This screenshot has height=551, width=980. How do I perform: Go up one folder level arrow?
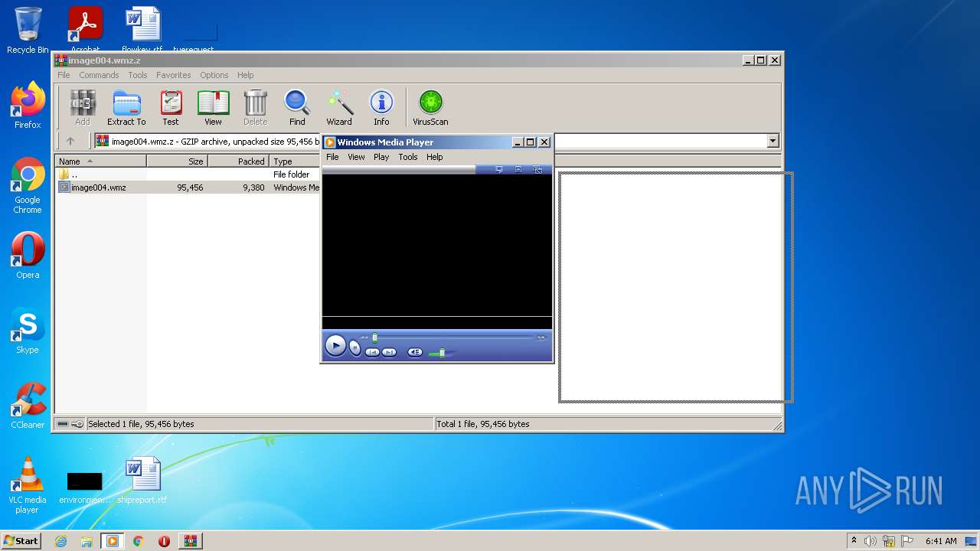70,141
